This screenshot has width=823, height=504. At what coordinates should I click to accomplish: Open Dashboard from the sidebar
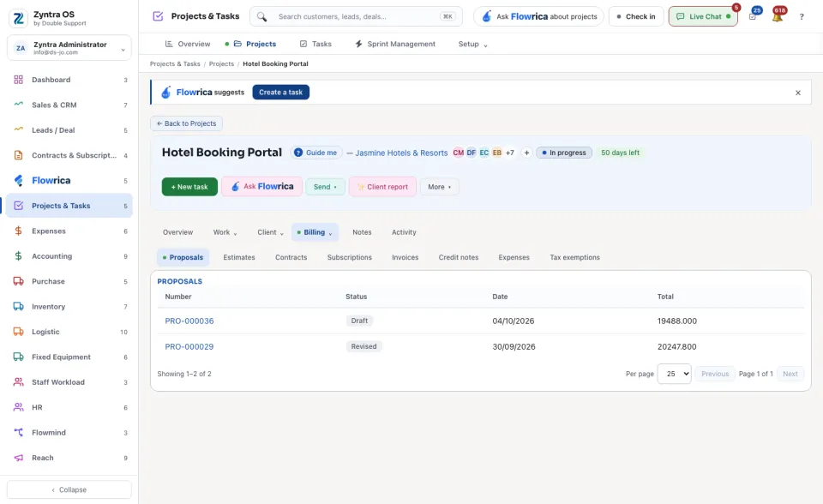coord(69,80)
